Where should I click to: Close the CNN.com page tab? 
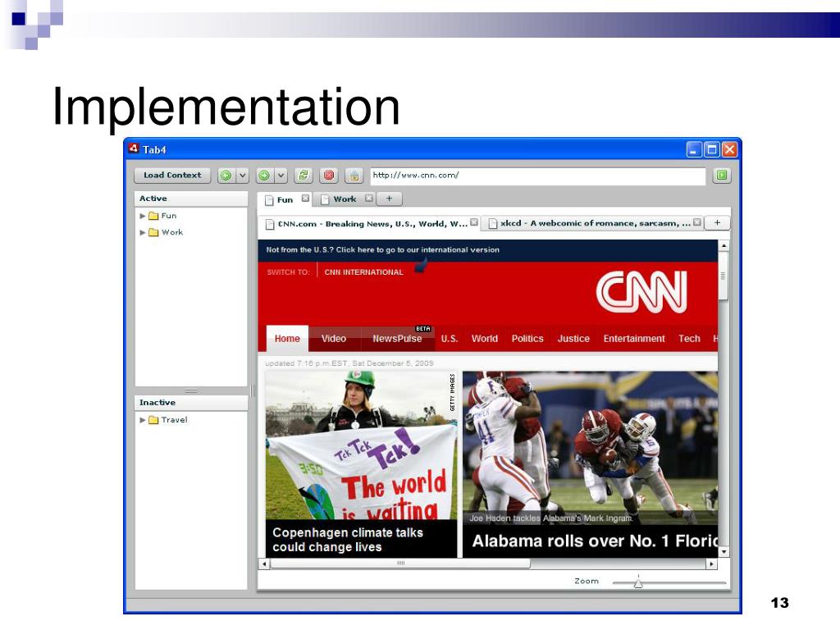click(x=474, y=222)
